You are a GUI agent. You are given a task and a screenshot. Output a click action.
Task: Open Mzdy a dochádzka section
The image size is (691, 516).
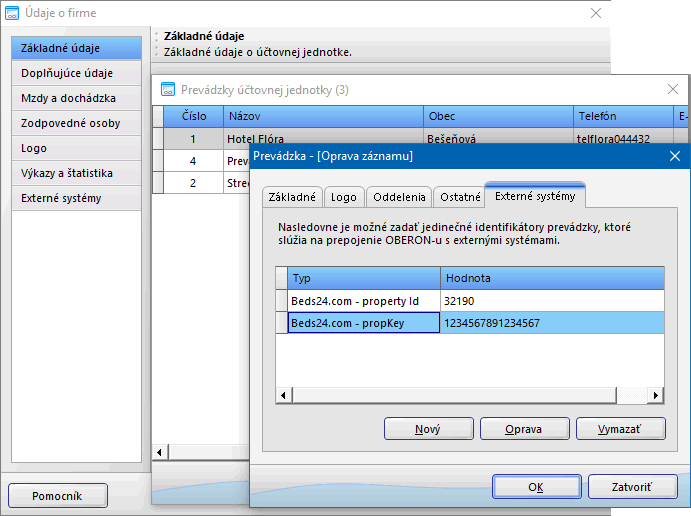tap(68, 98)
